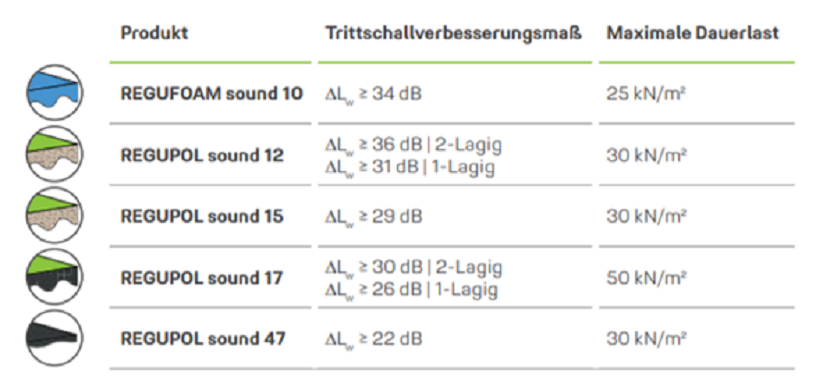Select the ≥ 34 dB value cell
This screenshot has height=388, width=830.
click(373, 94)
